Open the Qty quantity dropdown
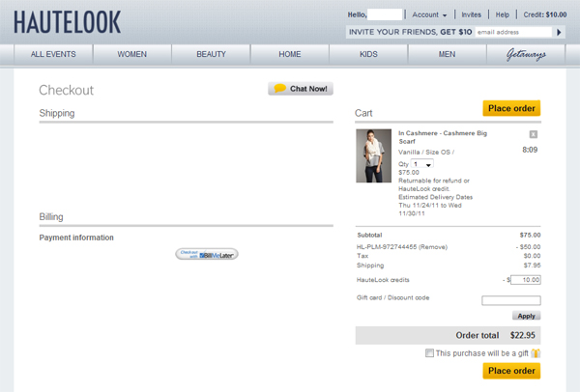 tap(422, 164)
